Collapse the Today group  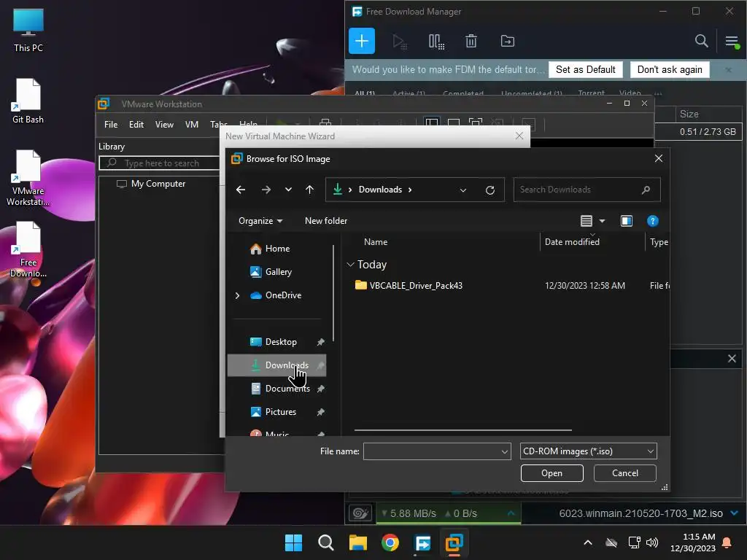351,264
